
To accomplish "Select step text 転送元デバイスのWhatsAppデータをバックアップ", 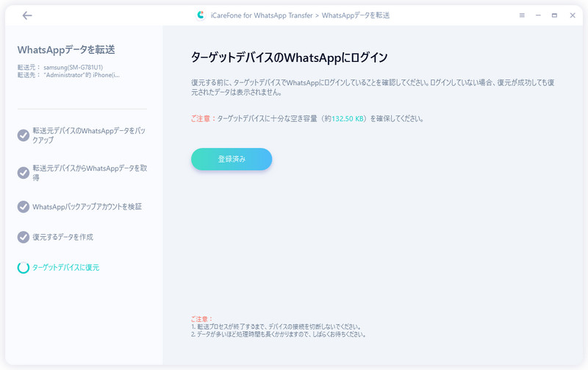I will [x=89, y=135].
